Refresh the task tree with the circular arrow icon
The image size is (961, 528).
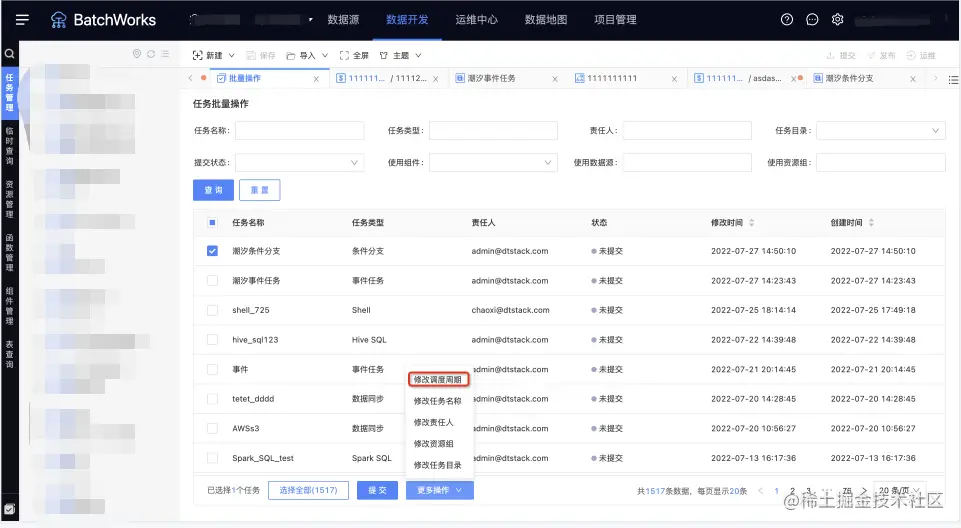coord(151,54)
